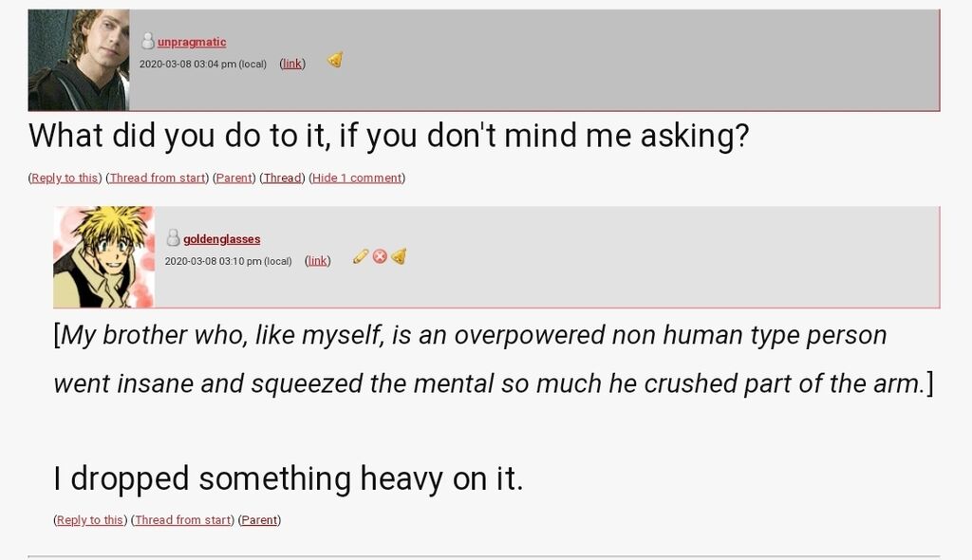Delete goldenglasses comment with red X icon
The height and width of the screenshot is (560, 972).
coord(380,256)
